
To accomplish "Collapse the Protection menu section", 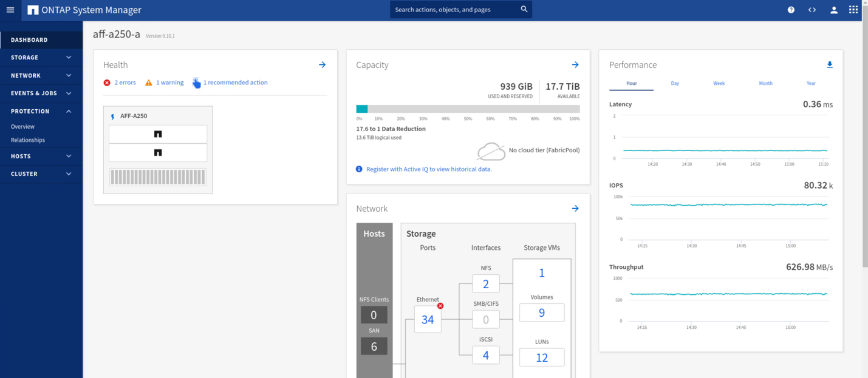I will point(41,112).
